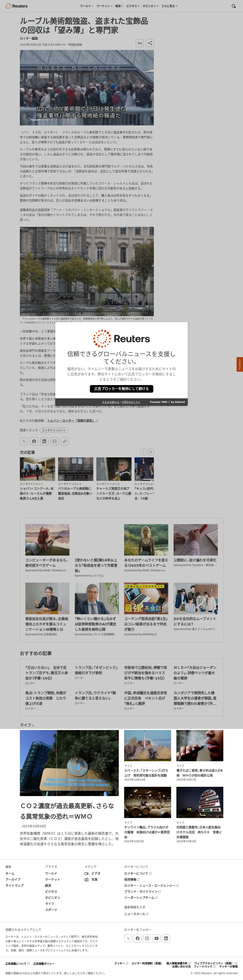Open the search magnifier icon
This screenshot has height=980, width=243.
point(234,6)
